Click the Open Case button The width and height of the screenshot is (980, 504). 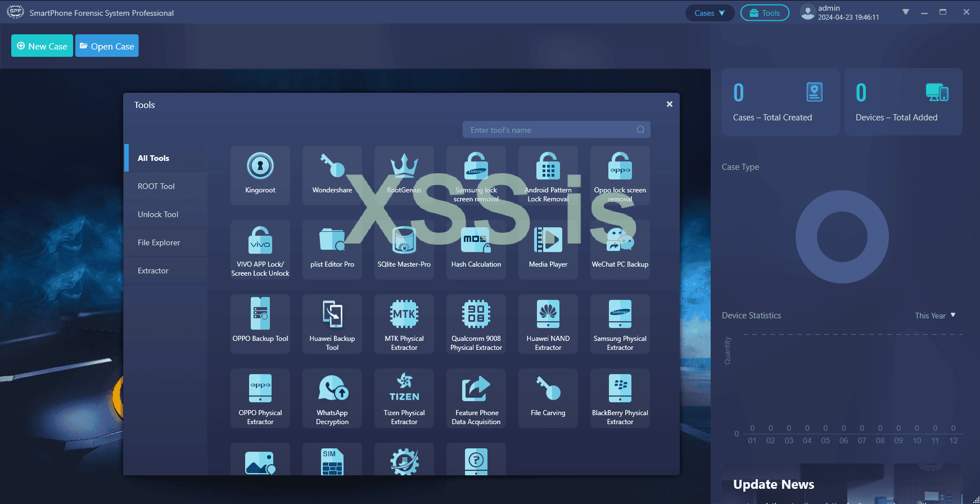[x=107, y=46]
